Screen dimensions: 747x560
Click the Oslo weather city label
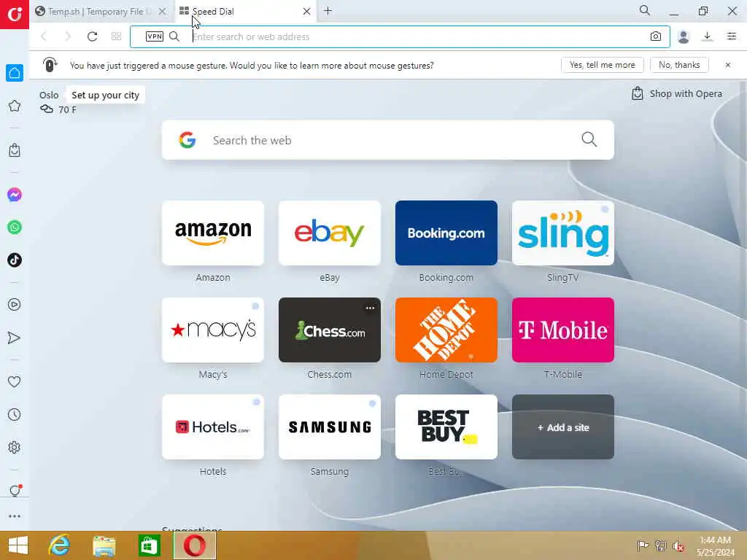49,96
